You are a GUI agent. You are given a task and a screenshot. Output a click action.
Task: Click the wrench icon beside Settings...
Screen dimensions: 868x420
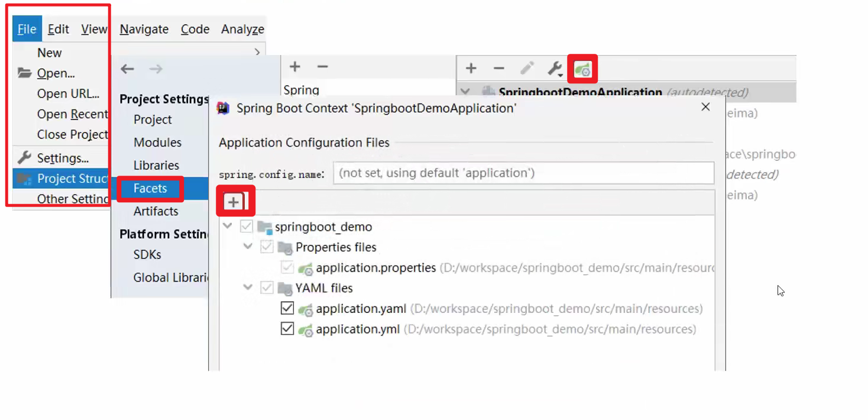pos(24,158)
